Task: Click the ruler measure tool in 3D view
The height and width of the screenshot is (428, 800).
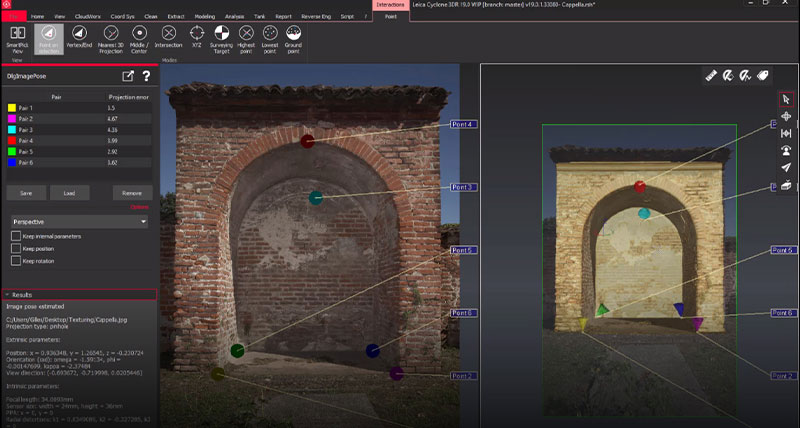Action: 711,76
